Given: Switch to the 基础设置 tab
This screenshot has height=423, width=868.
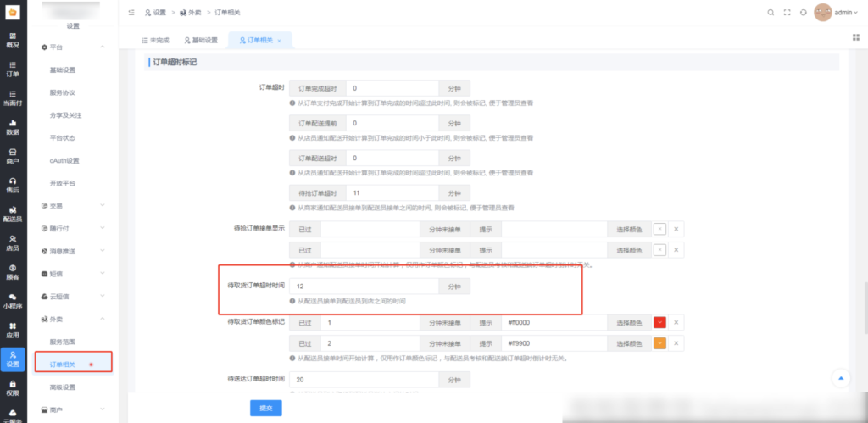Looking at the screenshot, I should coord(201,41).
